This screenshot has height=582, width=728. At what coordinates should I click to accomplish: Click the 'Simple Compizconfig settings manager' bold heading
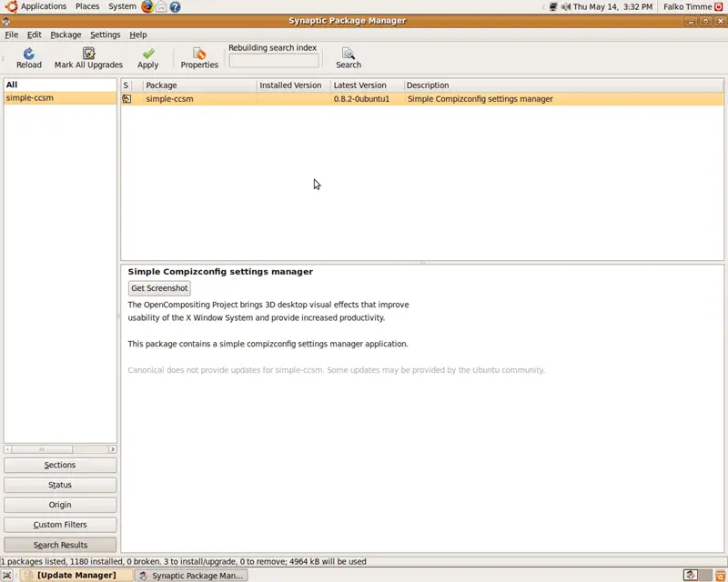tap(220, 272)
